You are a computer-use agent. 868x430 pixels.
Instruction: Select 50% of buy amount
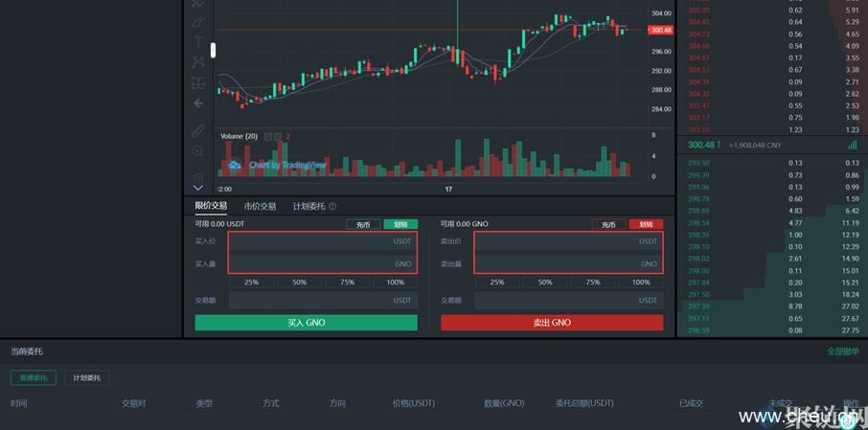299,283
